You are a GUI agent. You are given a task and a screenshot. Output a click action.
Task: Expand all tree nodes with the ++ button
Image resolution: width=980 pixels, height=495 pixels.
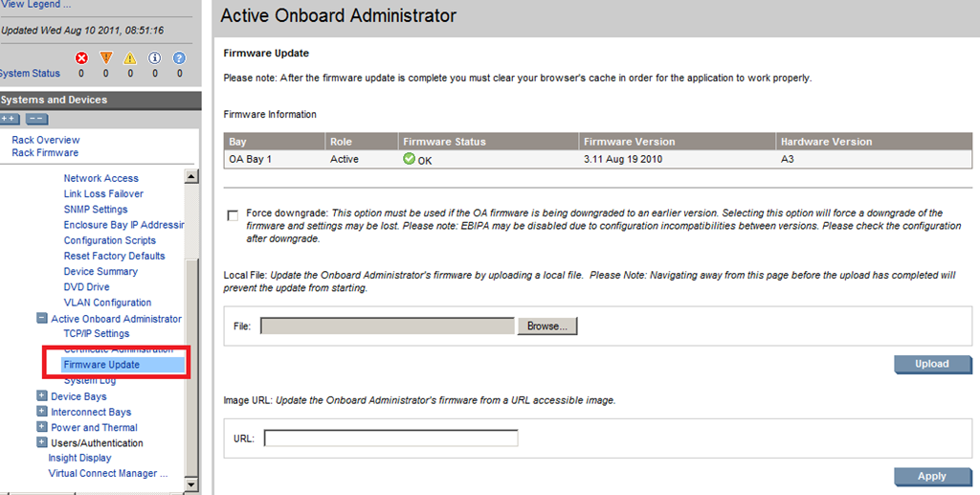click(x=10, y=119)
